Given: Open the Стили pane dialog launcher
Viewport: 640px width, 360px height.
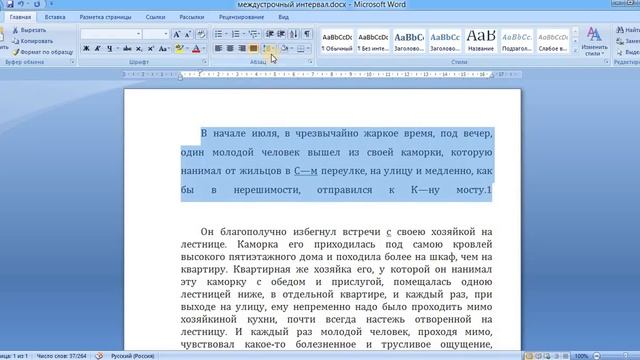Looking at the screenshot, I should pyautogui.click(x=607, y=62).
